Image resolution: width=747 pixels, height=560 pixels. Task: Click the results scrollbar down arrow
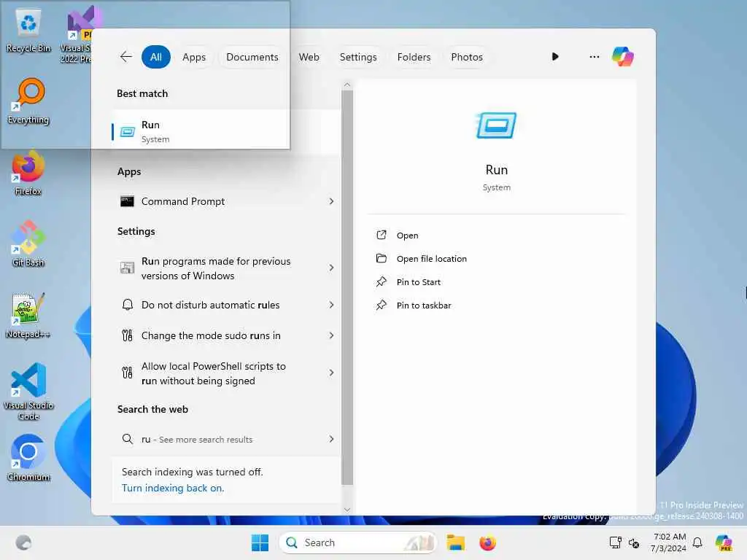point(347,510)
